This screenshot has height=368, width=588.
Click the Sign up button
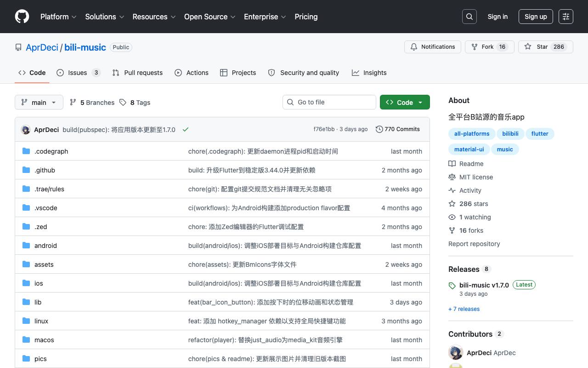pos(536,17)
